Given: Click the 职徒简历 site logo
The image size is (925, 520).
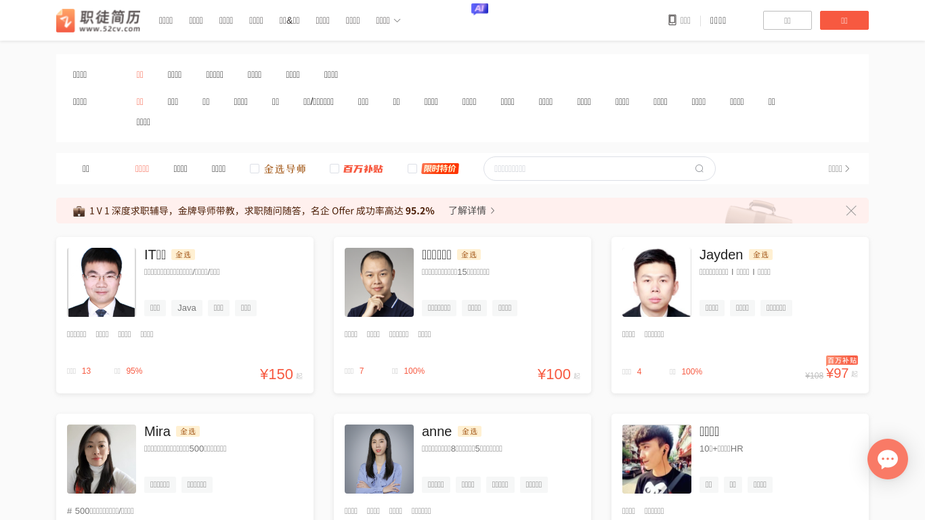Looking at the screenshot, I should tap(99, 21).
